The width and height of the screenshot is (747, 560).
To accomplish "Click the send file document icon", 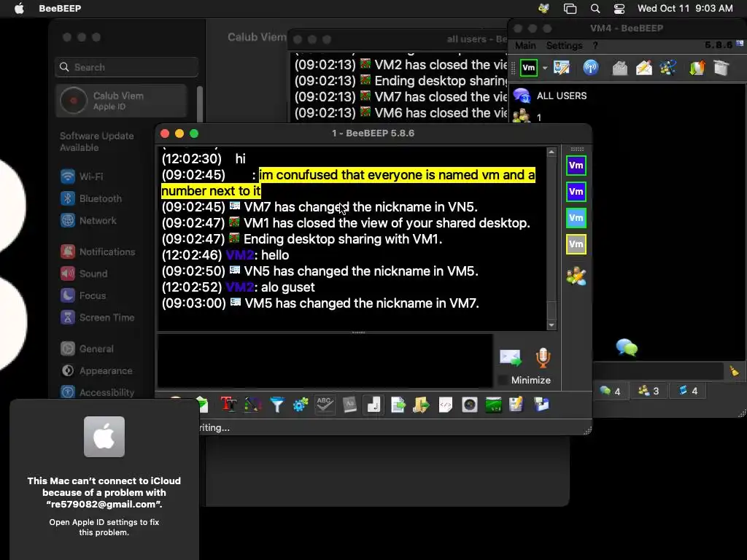I will [398, 405].
